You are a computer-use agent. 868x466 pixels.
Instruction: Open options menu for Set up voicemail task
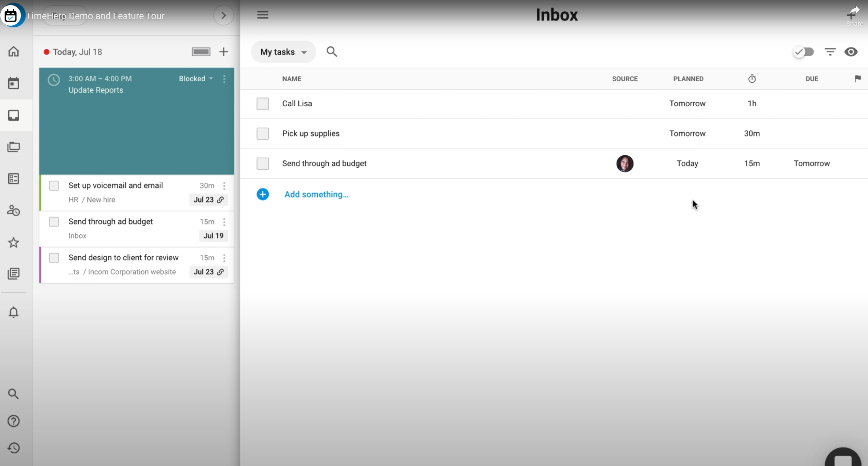point(224,186)
